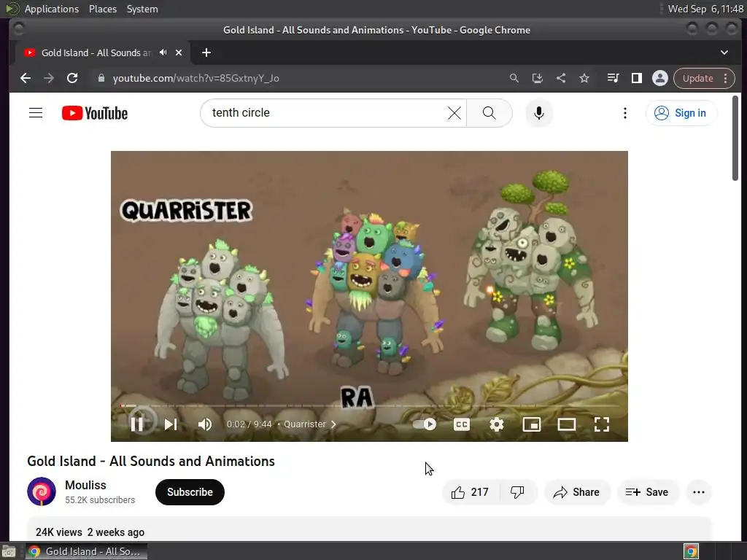Click the video progress bar

(369, 405)
